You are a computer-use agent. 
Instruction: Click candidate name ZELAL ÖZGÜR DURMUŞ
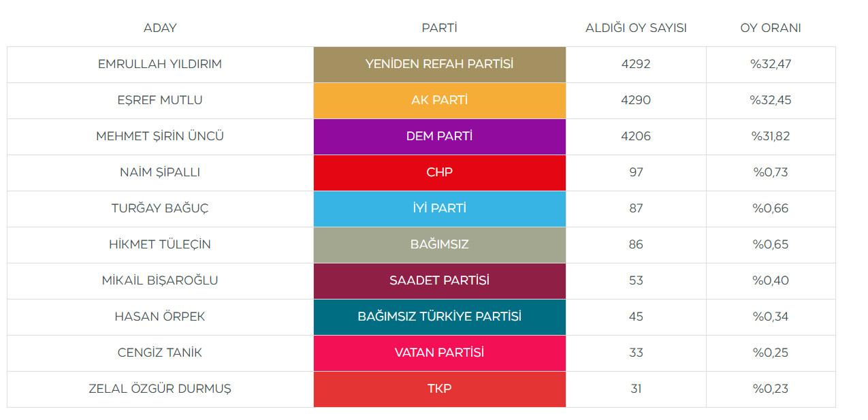(160, 389)
